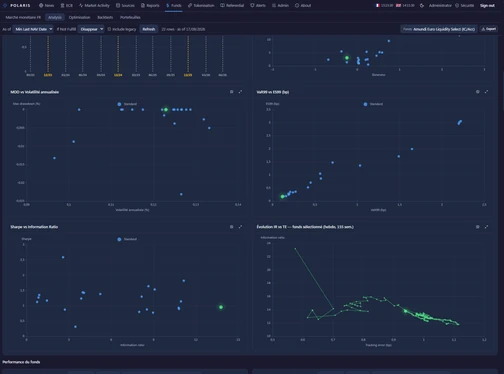The width and height of the screenshot is (504, 374).
Task: Open the Administrator account link
Action: pyautogui.click(x=440, y=5)
